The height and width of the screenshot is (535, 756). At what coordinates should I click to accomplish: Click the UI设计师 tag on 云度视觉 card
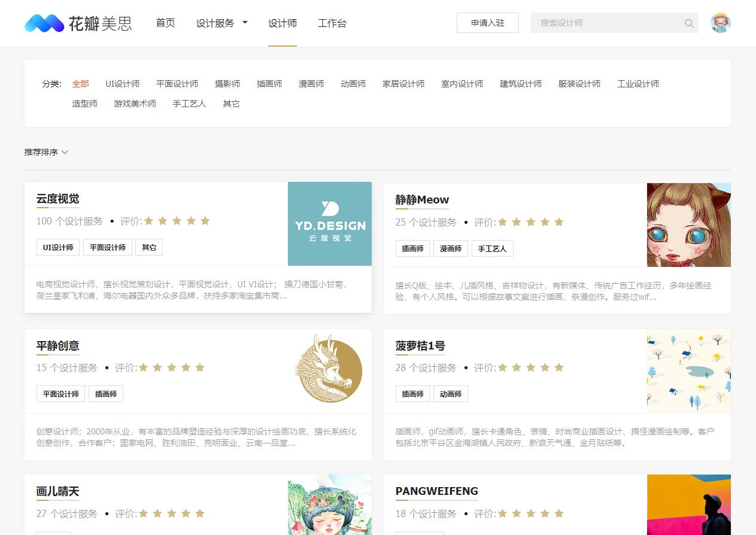[x=58, y=247]
